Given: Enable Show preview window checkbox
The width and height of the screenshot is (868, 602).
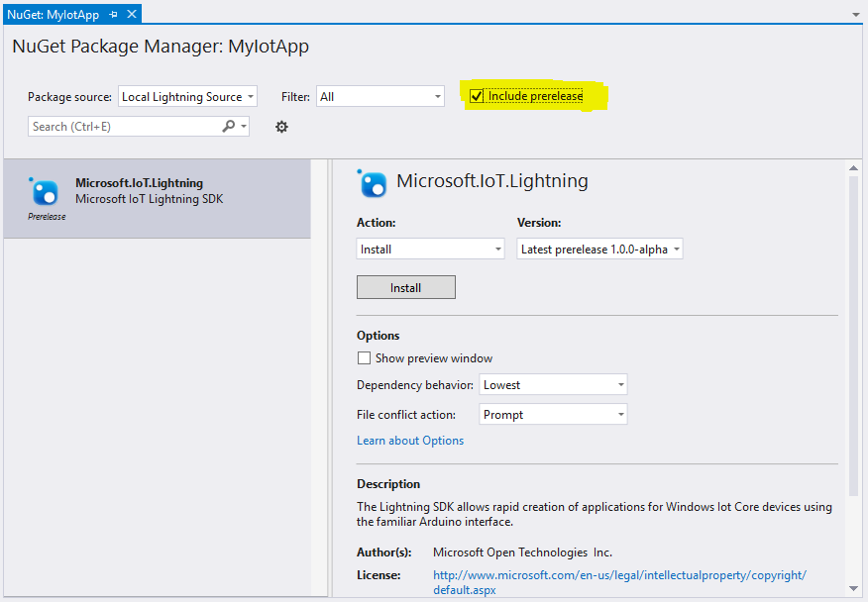Looking at the screenshot, I should point(364,358).
